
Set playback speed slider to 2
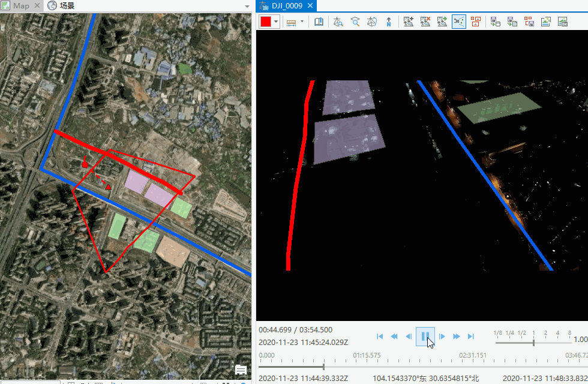click(x=545, y=343)
